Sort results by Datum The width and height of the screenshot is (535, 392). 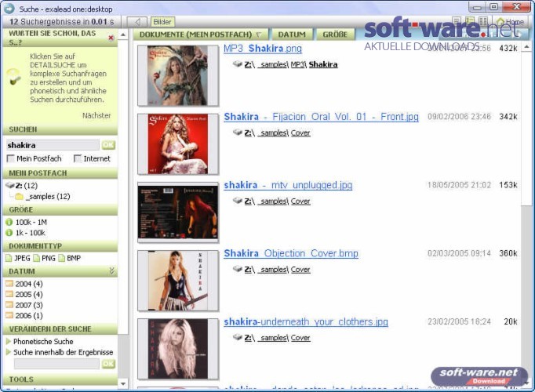coord(292,34)
